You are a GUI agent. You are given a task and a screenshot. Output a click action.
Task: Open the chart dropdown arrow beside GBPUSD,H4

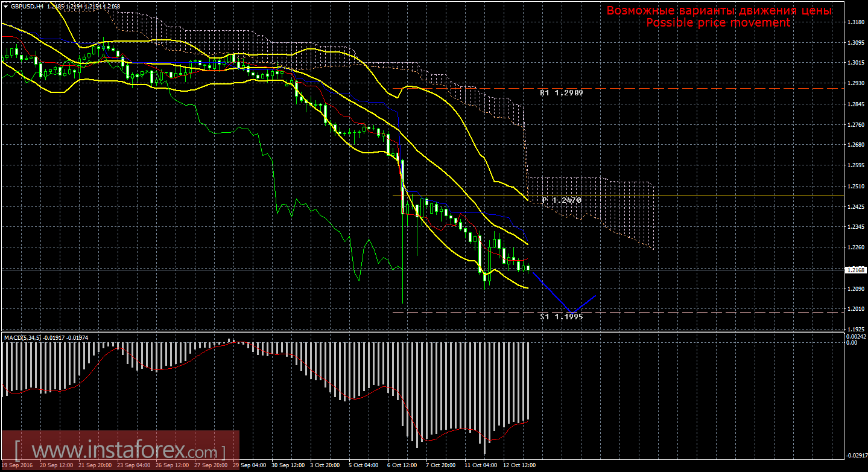click(x=5, y=6)
